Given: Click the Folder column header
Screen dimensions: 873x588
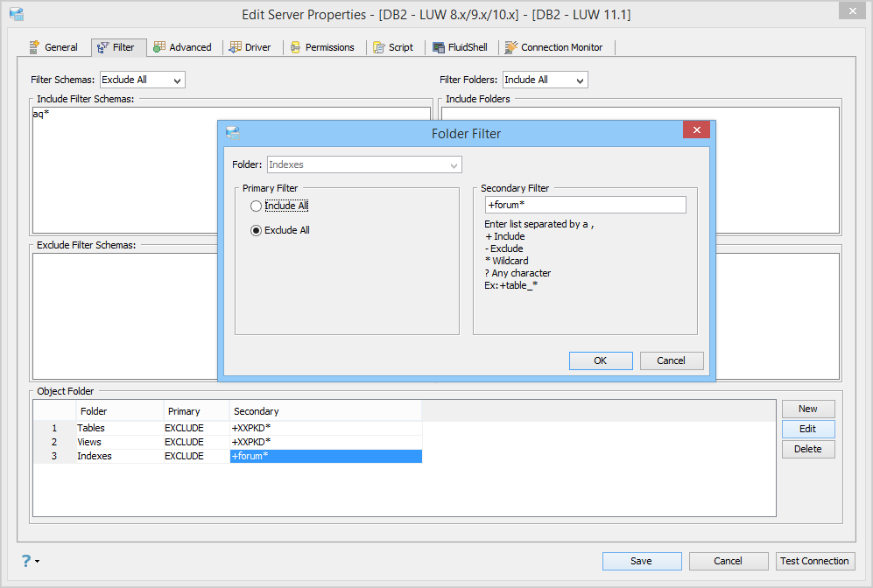Looking at the screenshot, I should pos(120,411).
